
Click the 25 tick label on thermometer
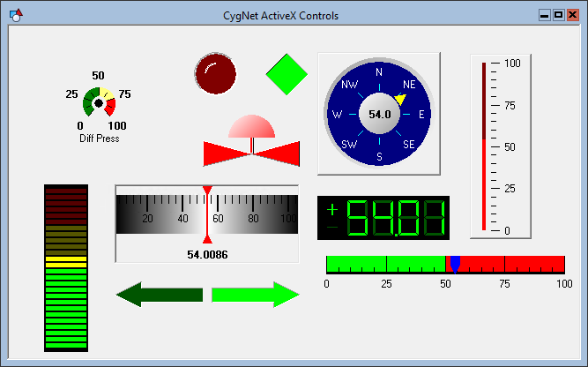coord(510,189)
